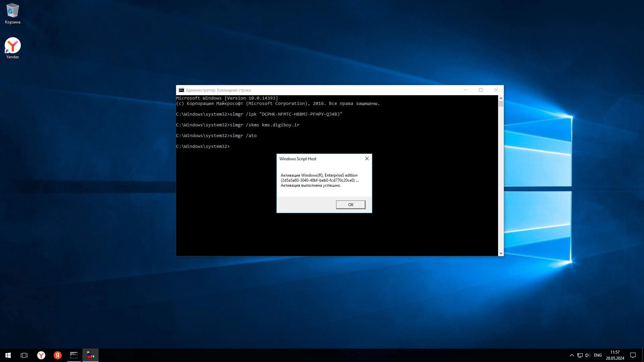Switch the ENG input language indicator

tap(597, 355)
